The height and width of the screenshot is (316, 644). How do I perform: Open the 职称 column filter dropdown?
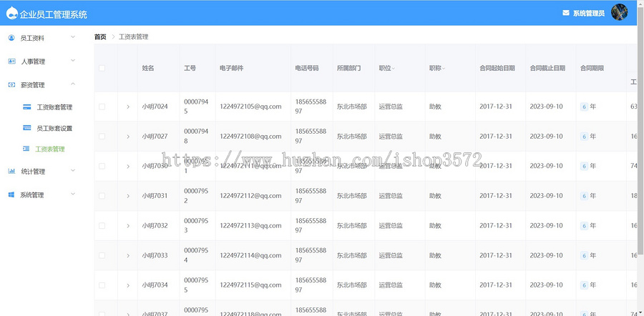click(444, 69)
